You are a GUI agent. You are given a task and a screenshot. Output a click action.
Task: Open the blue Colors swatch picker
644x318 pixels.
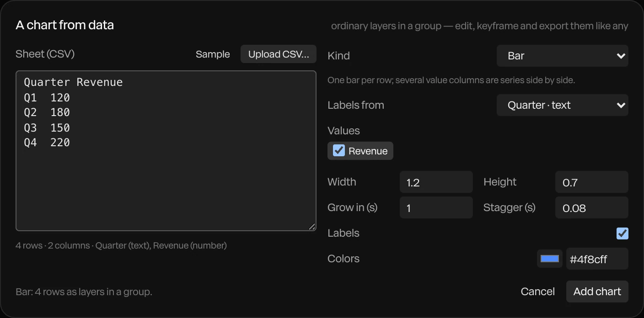click(550, 259)
